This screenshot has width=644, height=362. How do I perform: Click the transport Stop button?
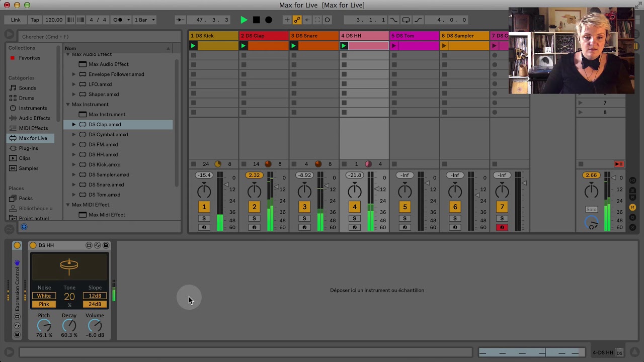click(256, 20)
